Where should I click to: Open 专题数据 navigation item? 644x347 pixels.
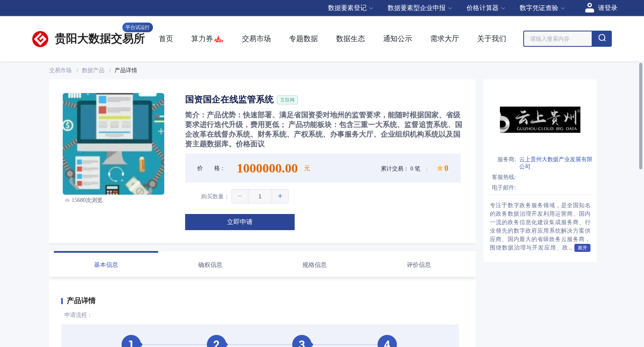[303, 39]
